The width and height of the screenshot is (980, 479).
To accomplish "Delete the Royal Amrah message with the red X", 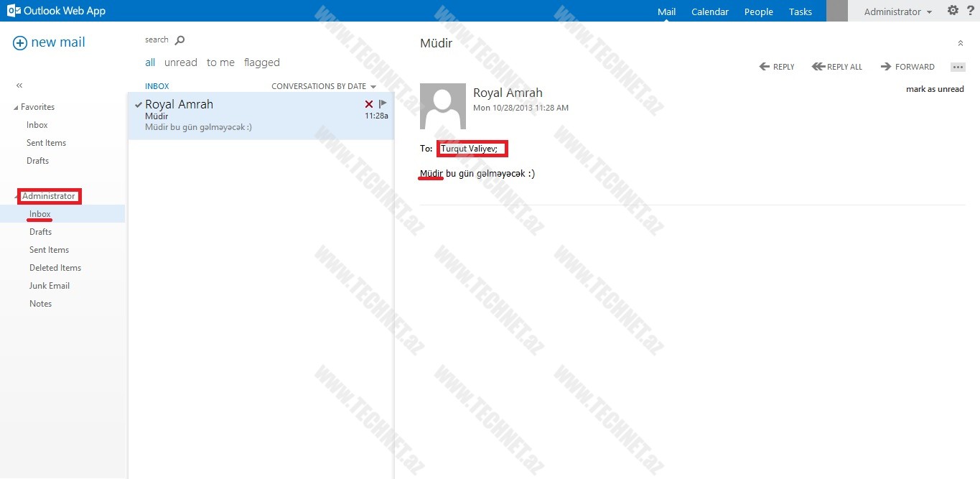I will point(369,104).
